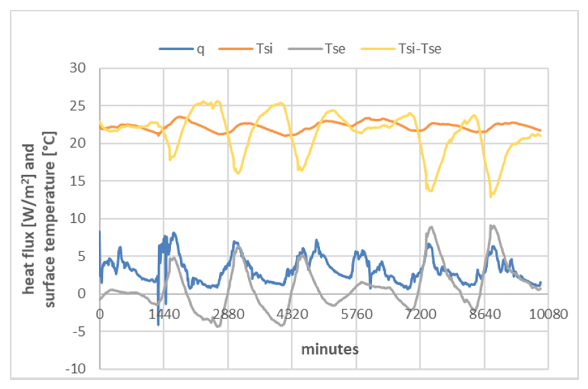Click the 5760 x-axis tick label
588x389 pixels.
[356, 315]
